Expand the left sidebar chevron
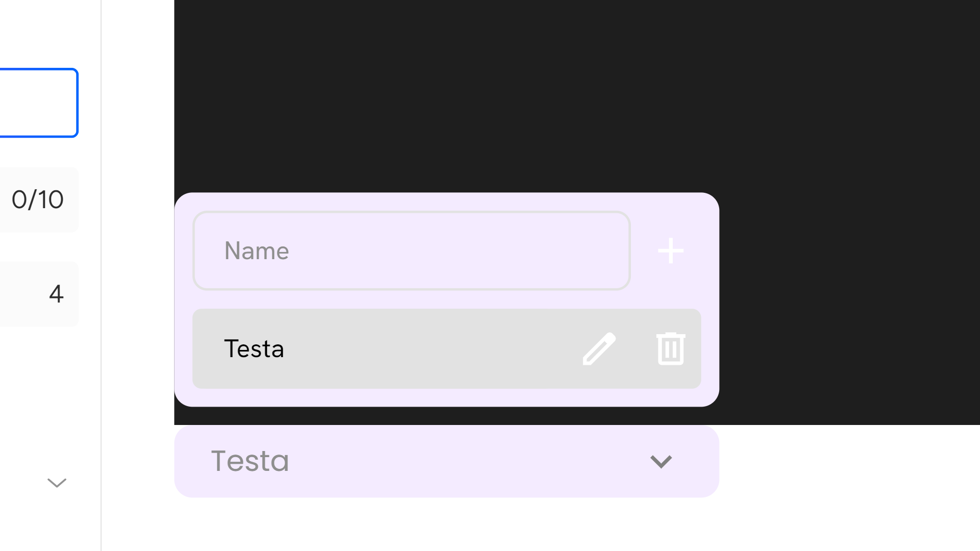 pyautogui.click(x=57, y=483)
